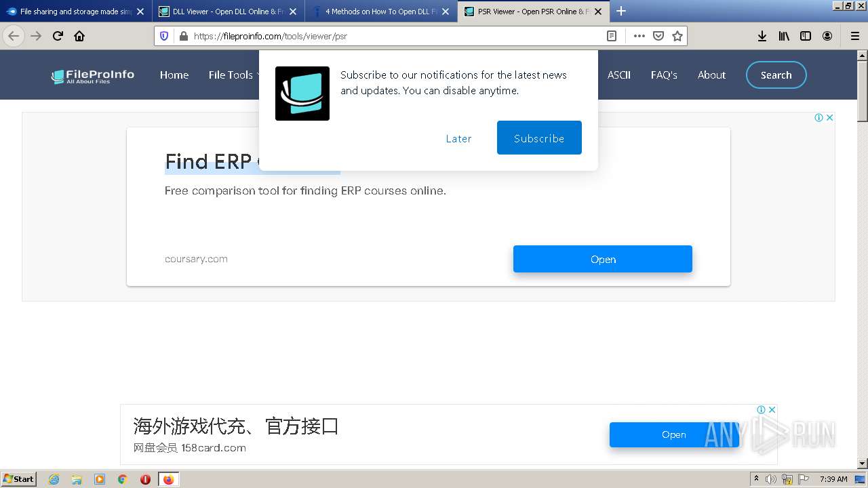Close the DLL Viewer tab
The image size is (868, 488).
coord(293,12)
